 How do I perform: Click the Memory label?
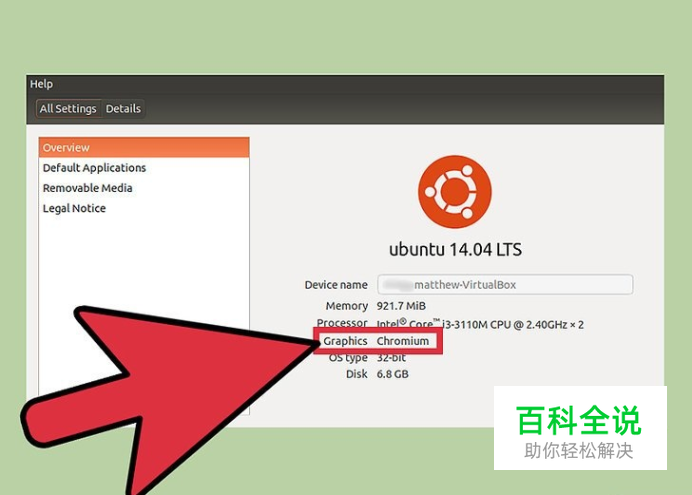[346, 306]
